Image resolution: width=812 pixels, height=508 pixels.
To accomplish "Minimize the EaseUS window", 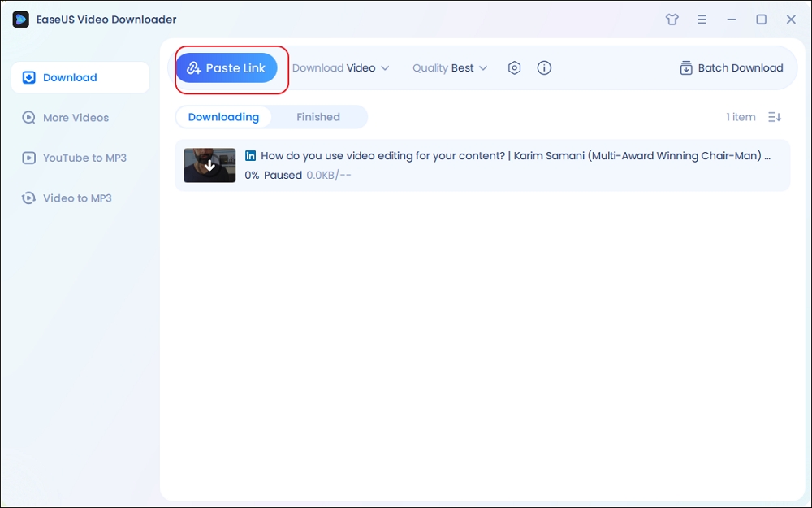I will pos(732,20).
